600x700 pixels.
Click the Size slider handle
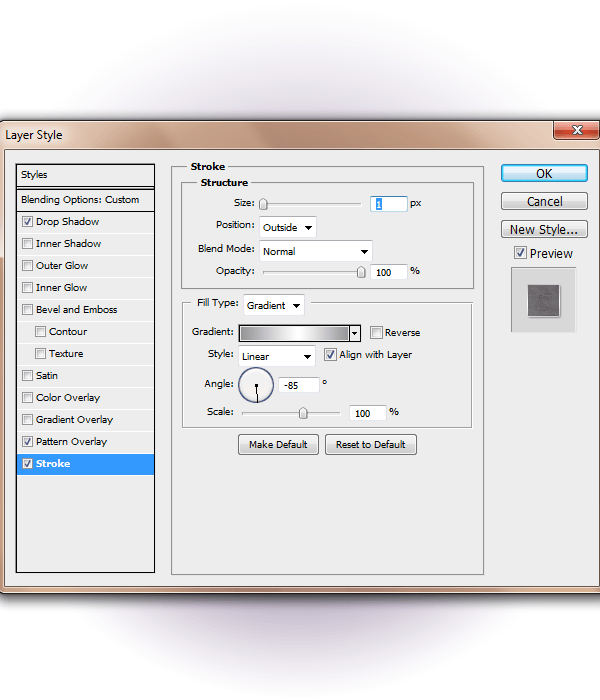pos(263,204)
